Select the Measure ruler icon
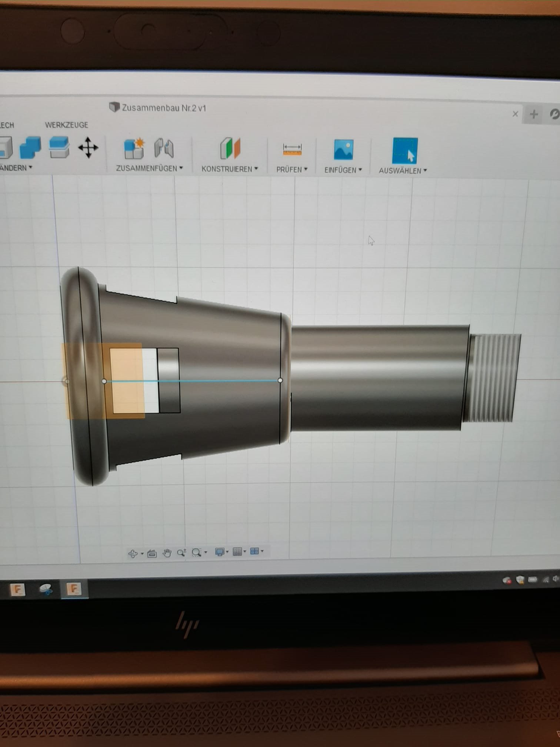This screenshot has width=560, height=747. (292, 149)
